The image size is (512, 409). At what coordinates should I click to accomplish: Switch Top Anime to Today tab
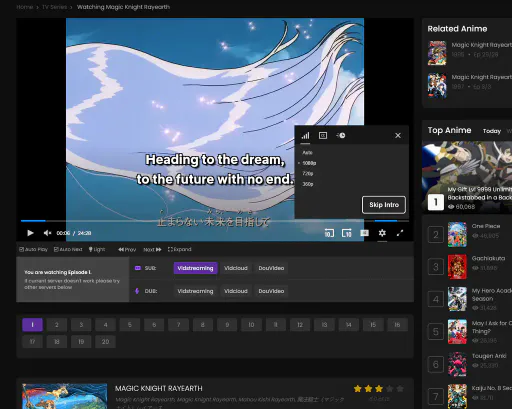pyautogui.click(x=492, y=131)
